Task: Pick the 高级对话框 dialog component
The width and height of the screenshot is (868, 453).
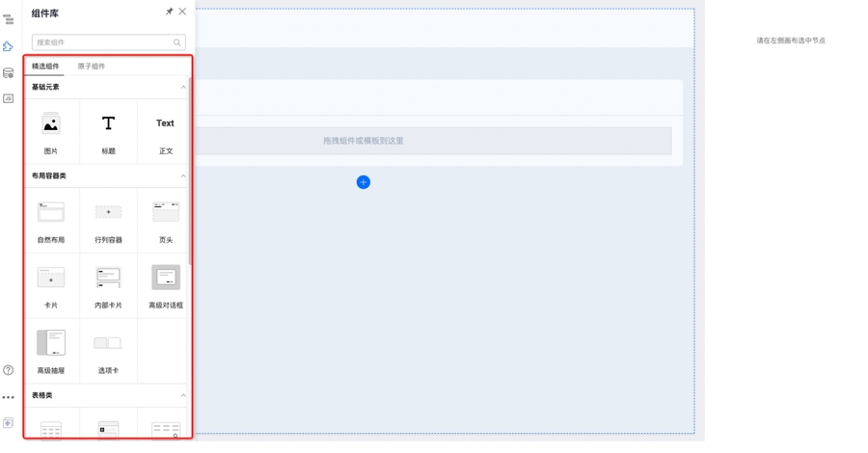Action: click(165, 285)
